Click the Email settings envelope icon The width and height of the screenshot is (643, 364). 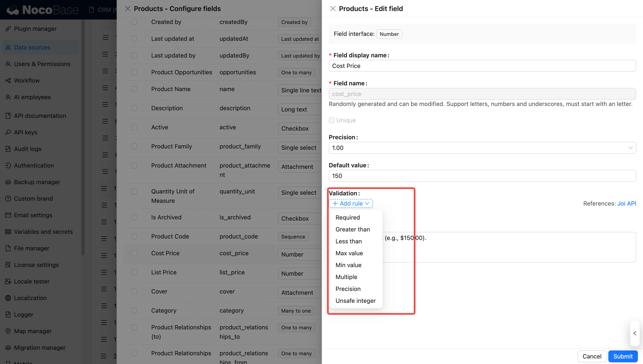(x=8, y=215)
